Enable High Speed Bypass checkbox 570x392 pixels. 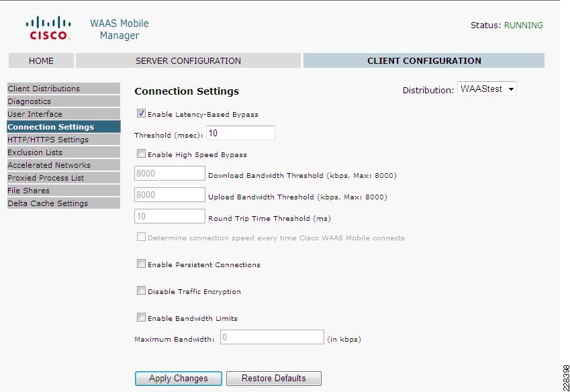click(x=141, y=154)
